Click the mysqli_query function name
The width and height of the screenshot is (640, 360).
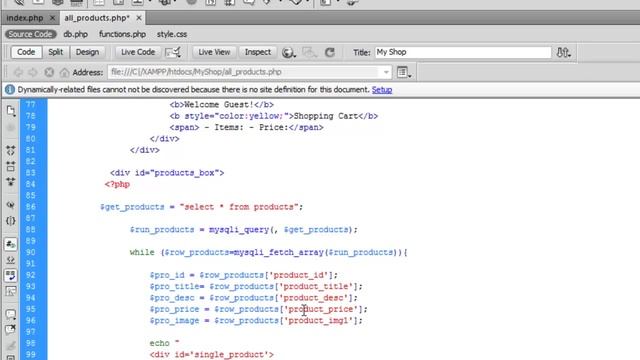pyautogui.click(x=239, y=230)
